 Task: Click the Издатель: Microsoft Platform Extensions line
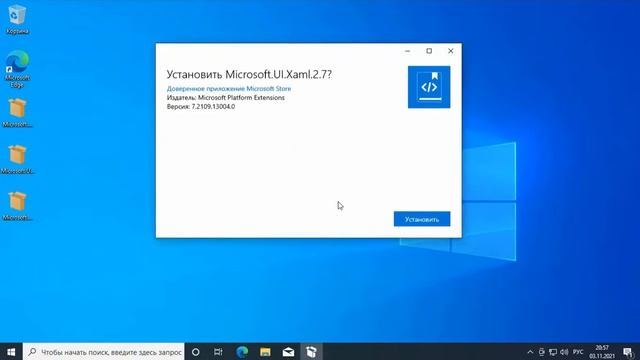tap(225, 98)
